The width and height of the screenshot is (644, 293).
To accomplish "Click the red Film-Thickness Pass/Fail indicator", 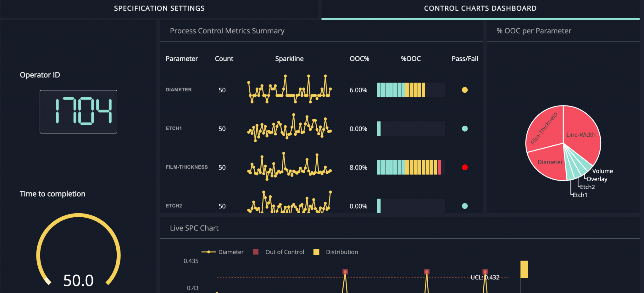I will coord(465,167).
